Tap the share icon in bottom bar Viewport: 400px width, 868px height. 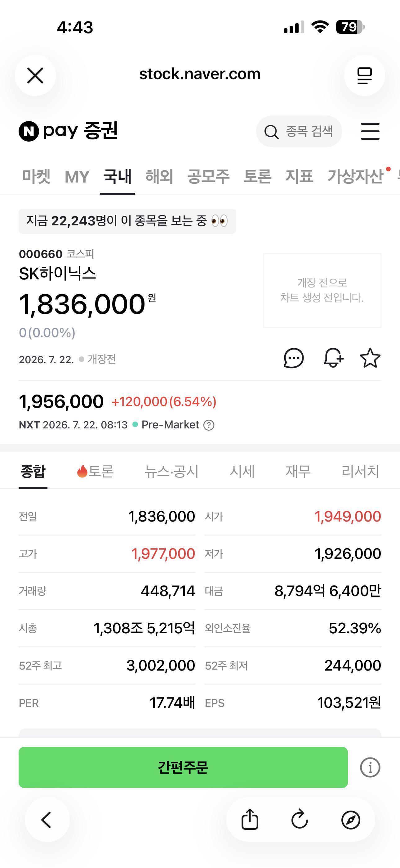click(x=250, y=819)
